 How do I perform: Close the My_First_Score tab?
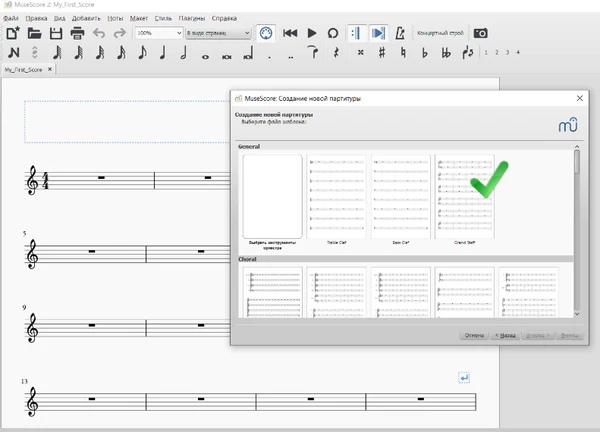[x=50, y=69]
